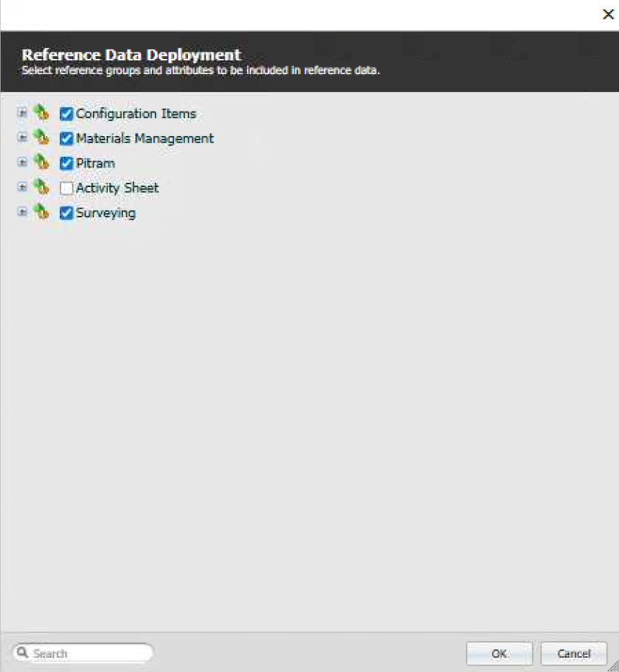Disable the Materials Management checkbox
This screenshot has height=672, width=619.
tap(66, 139)
